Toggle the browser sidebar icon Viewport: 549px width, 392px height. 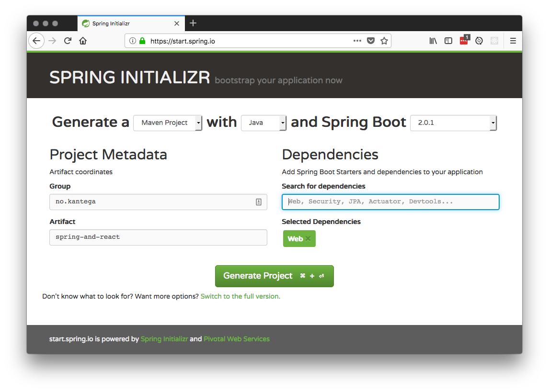[448, 41]
